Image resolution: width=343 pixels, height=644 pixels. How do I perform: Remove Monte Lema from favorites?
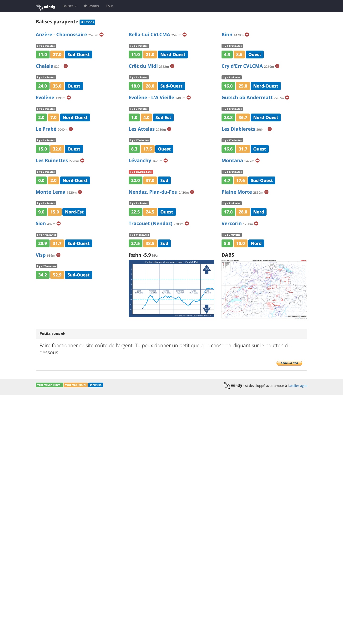(x=80, y=192)
